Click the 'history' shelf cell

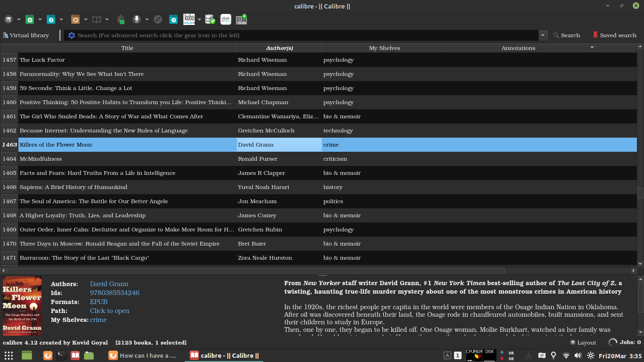[x=384, y=187]
